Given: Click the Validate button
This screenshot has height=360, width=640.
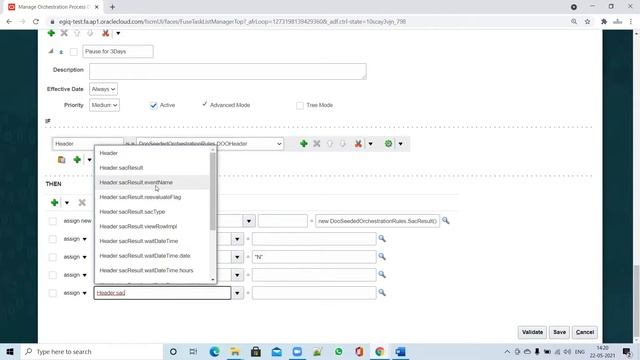Looking at the screenshot, I should pos(532,332).
